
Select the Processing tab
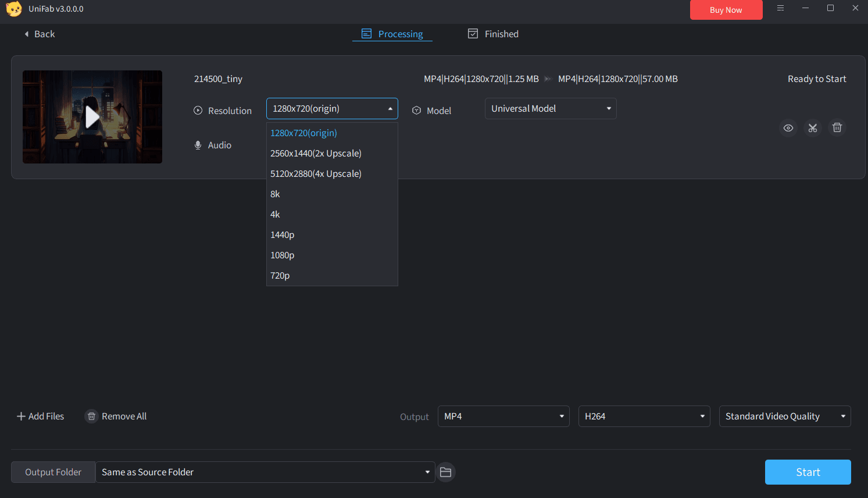[x=392, y=34]
